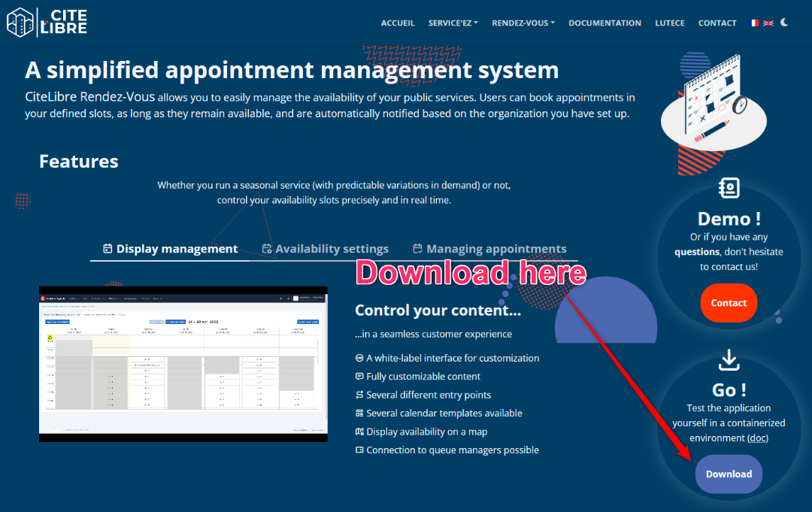Expand the SERVICE'EZ dropdown menu

pyautogui.click(x=453, y=23)
